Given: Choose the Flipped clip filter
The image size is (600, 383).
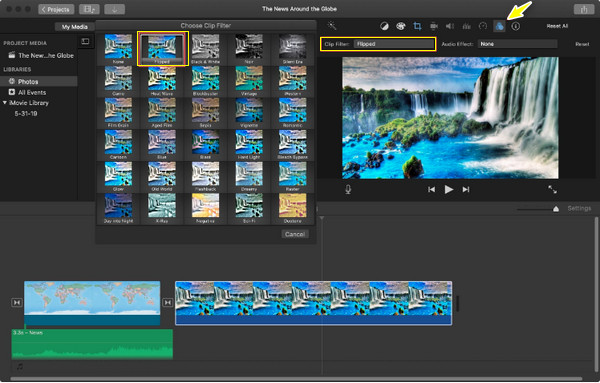Looking at the screenshot, I should coord(162,49).
